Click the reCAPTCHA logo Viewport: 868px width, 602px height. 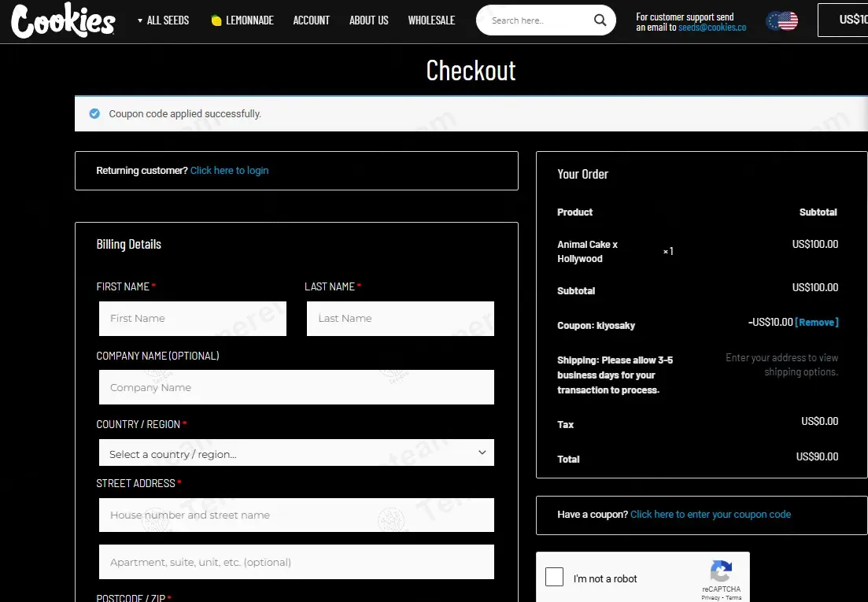(722, 571)
